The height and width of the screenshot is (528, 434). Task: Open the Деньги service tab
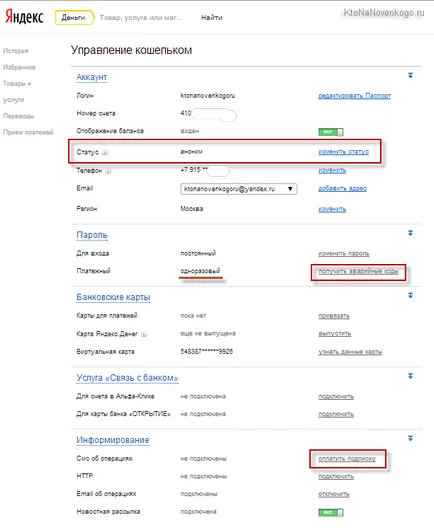[x=74, y=18]
